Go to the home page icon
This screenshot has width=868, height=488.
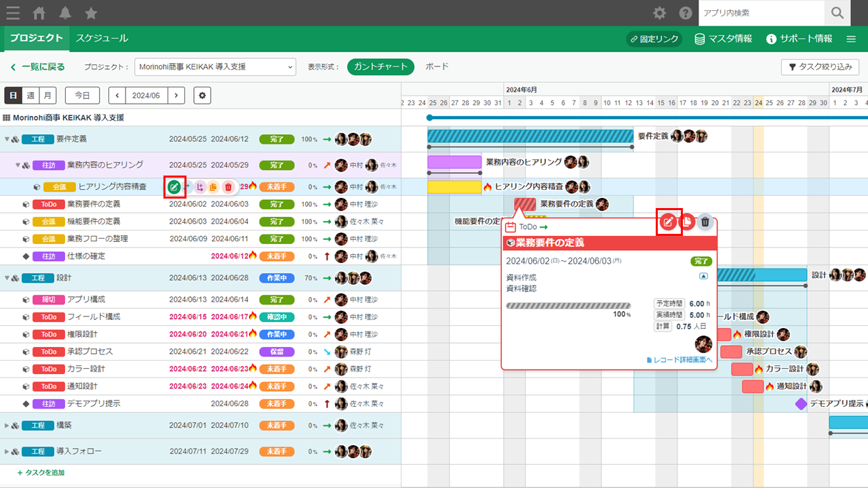pyautogui.click(x=39, y=13)
